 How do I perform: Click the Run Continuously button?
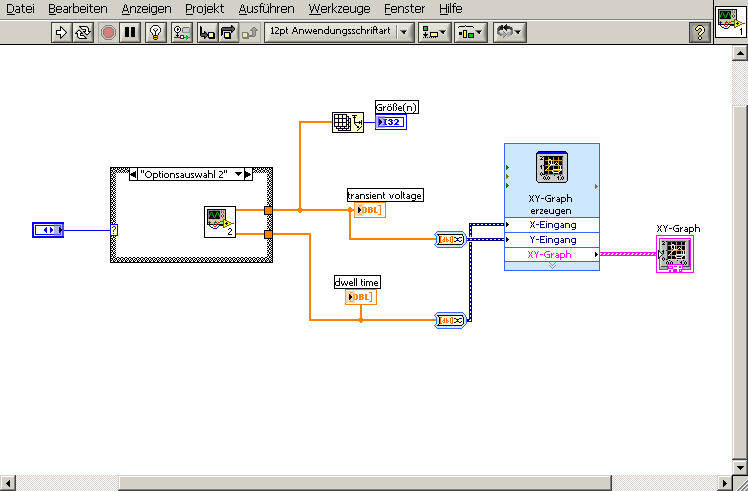pos(83,32)
